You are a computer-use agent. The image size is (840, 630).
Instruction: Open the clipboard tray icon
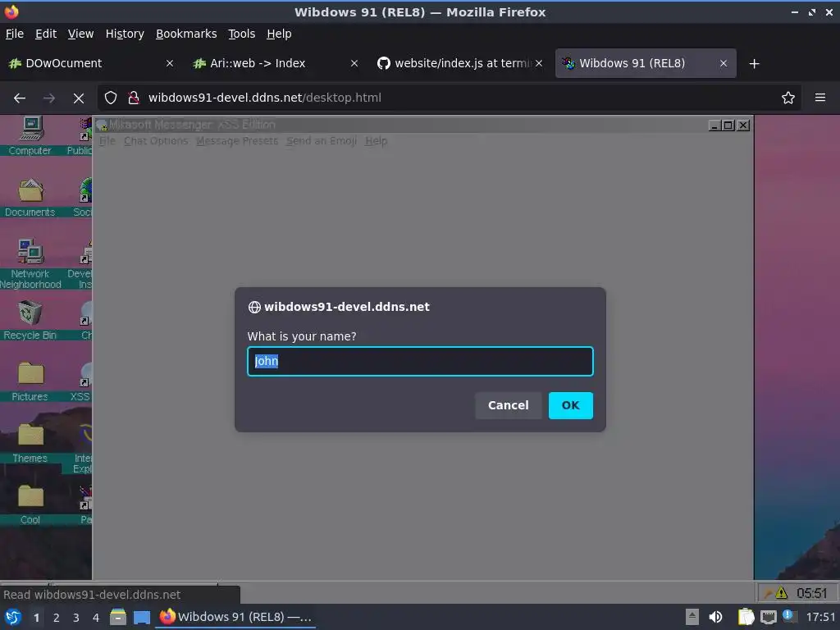click(746, 617)
